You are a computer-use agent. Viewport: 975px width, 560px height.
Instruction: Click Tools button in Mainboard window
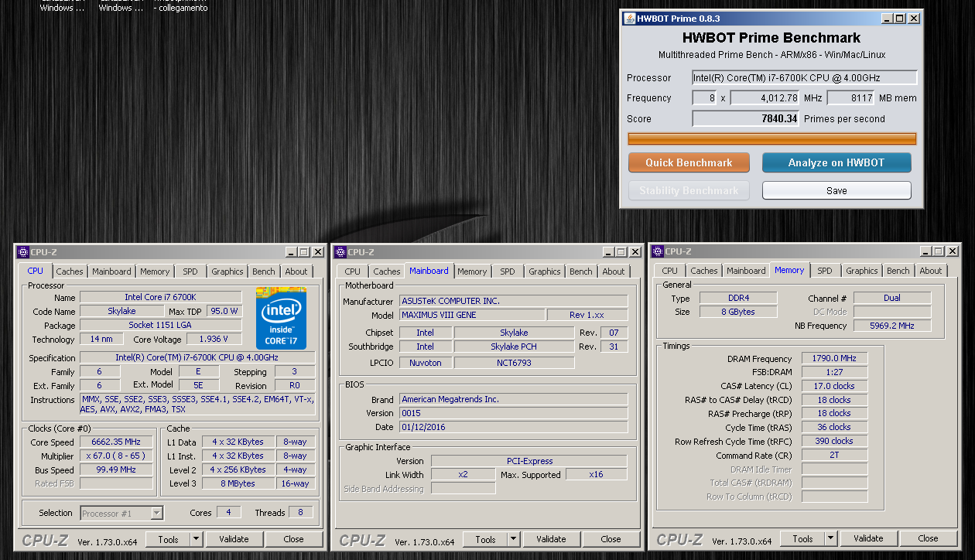pyautogui.click(x=485, y=539)
